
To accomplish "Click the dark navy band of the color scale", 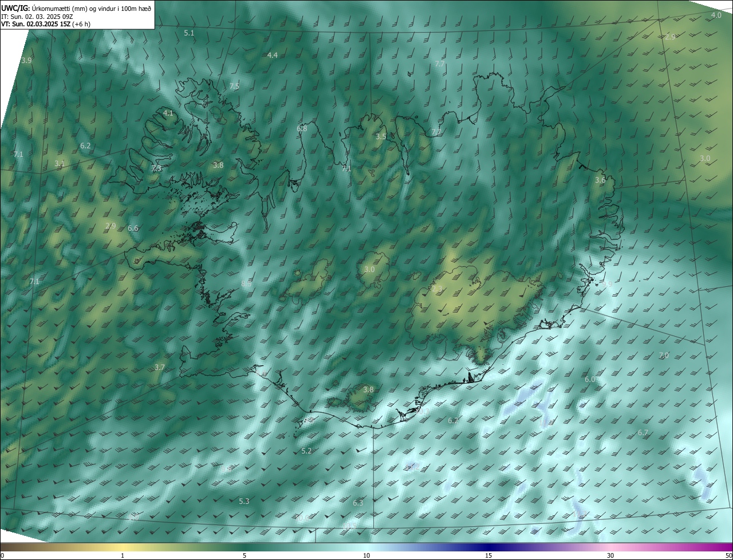I will pos(488,547).
